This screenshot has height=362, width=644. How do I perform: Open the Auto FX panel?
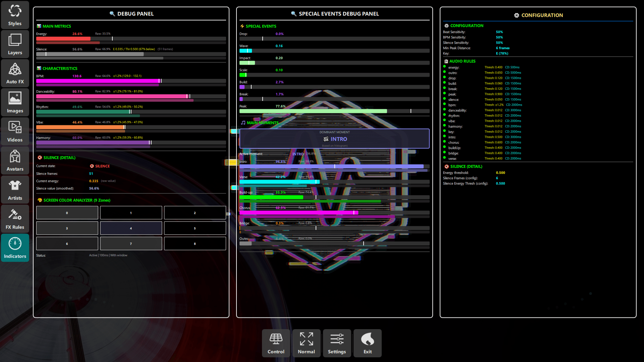15,73
